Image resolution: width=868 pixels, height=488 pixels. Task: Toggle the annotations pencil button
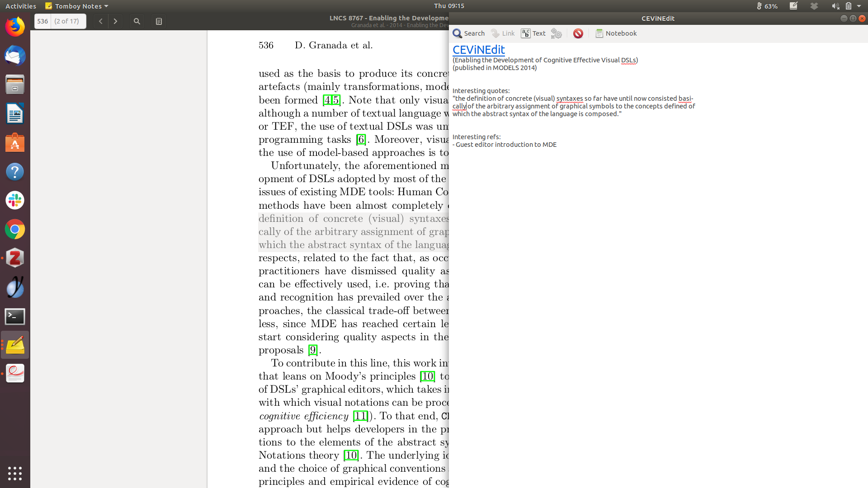pos(159,21)
